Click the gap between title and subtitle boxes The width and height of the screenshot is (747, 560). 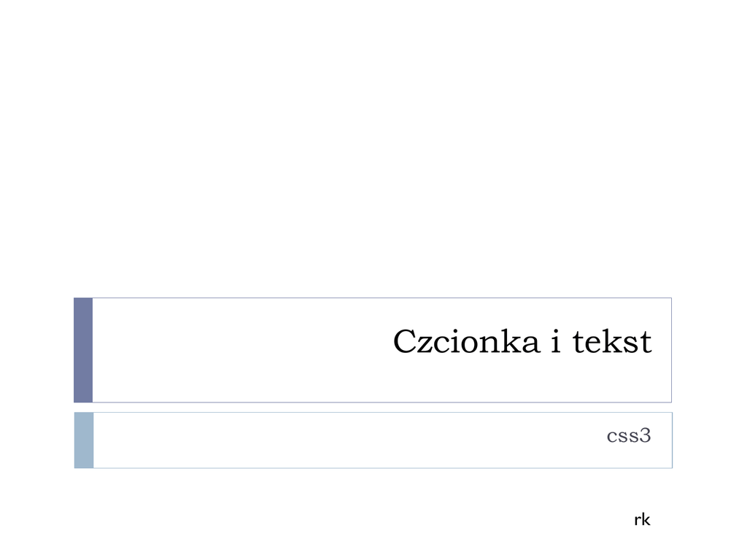(373, 408)
